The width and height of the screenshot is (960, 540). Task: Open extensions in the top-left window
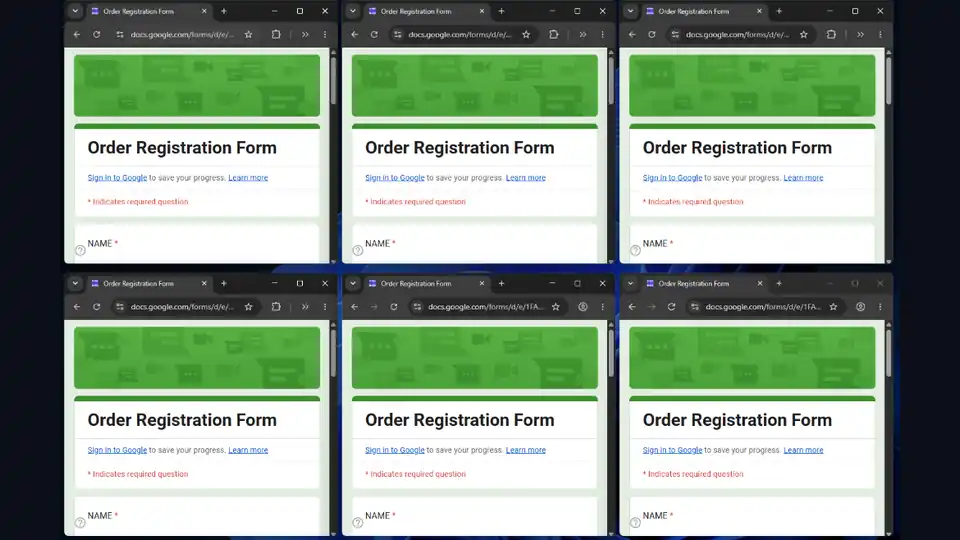click(x=276, y=35)
